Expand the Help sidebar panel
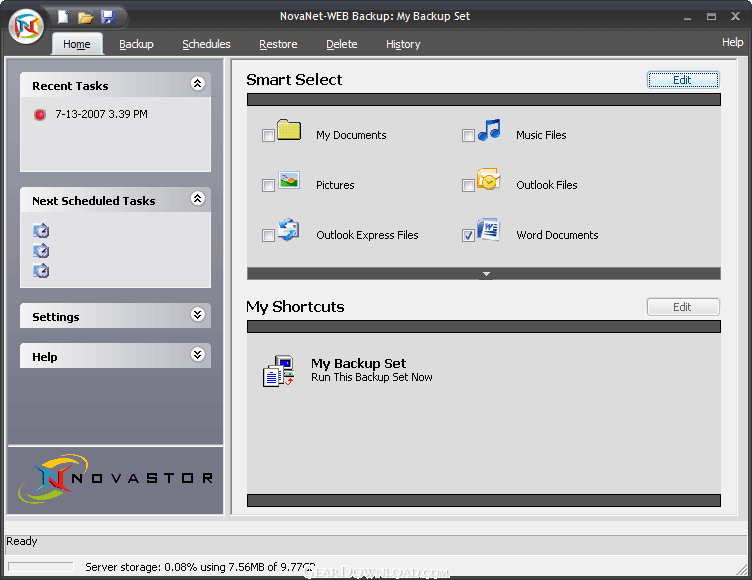 coord(198,355)
